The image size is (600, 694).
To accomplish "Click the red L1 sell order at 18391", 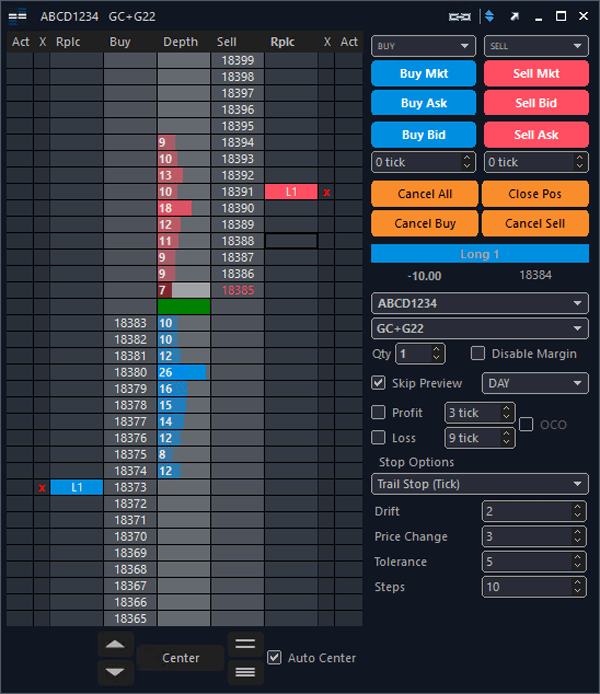I will pos(291,192).
